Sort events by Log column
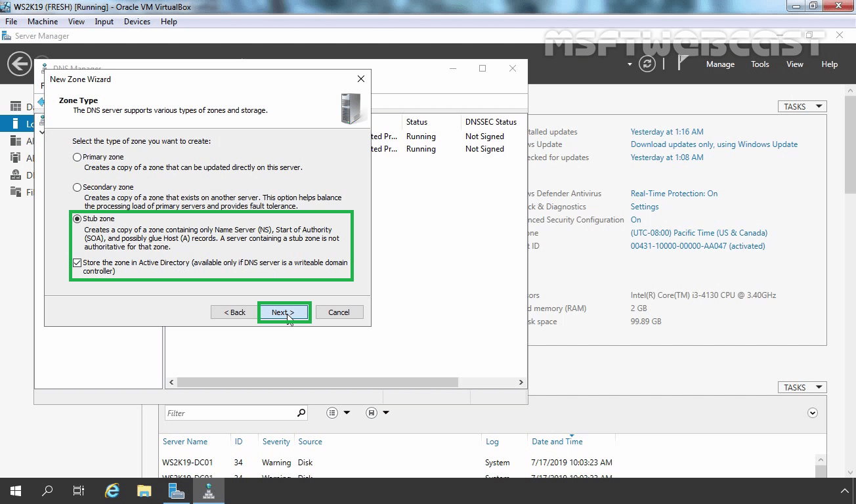Viewport: 856px width, 504px height. [x=492, y=442]
